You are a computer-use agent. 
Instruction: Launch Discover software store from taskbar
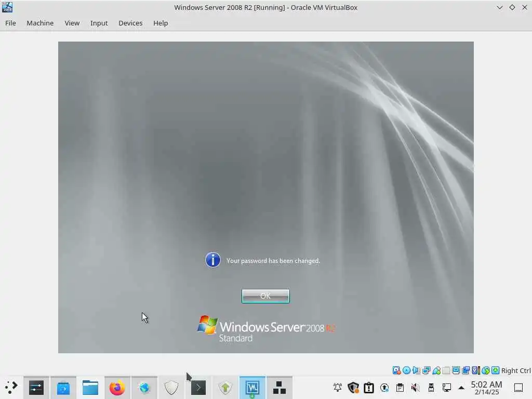(x=63, y=388)
